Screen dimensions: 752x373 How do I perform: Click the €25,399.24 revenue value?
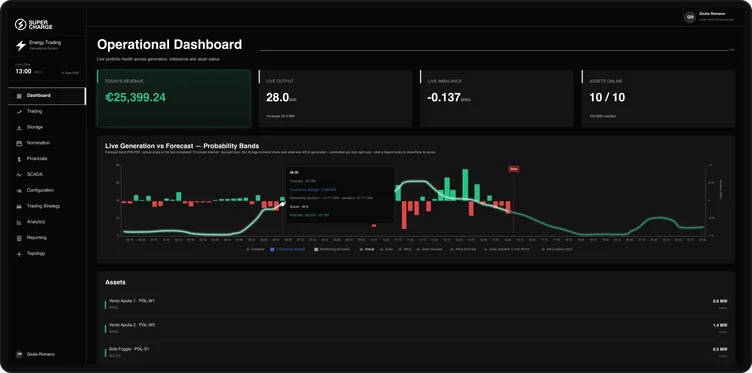click(136, 97)
